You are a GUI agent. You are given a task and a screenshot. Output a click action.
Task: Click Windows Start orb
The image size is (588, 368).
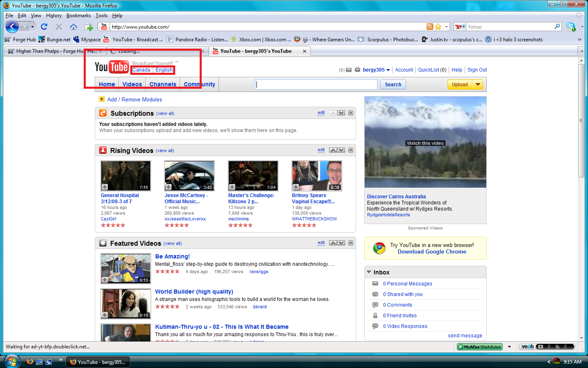point(12,362)
